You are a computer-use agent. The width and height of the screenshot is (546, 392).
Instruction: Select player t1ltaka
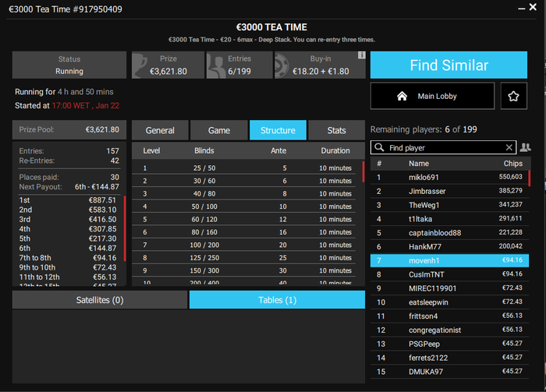coord(449,219)
